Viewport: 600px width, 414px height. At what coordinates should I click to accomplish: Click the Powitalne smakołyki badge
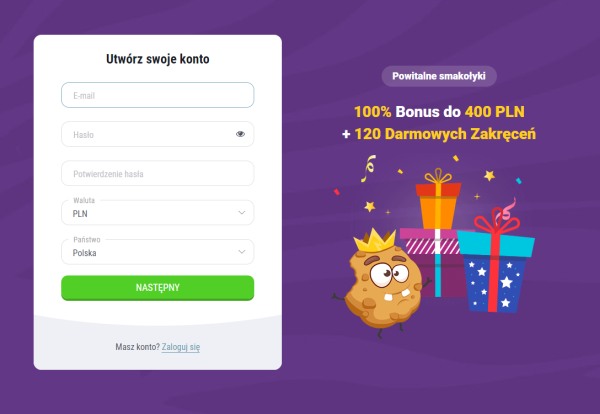pos(439,76)
